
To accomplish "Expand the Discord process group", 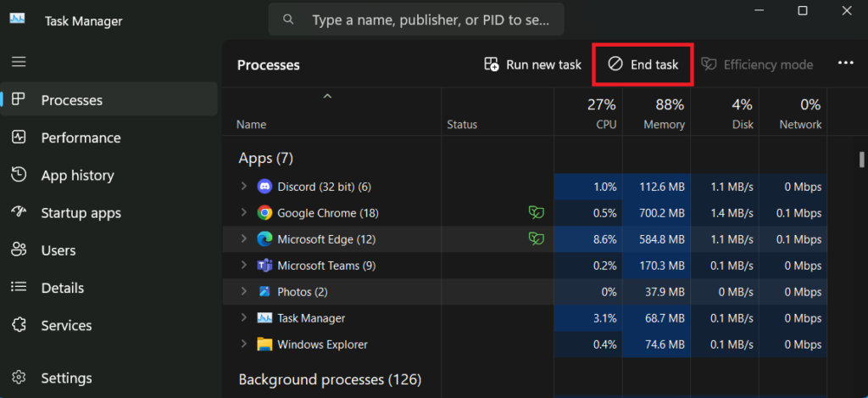I will (243, 186).
